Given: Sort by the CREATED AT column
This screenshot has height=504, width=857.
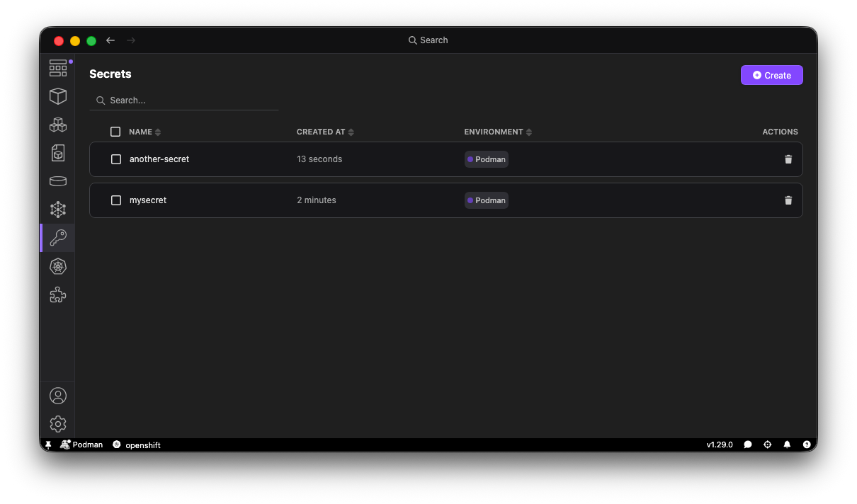Looking at the screenshot, I should [325, 132].
